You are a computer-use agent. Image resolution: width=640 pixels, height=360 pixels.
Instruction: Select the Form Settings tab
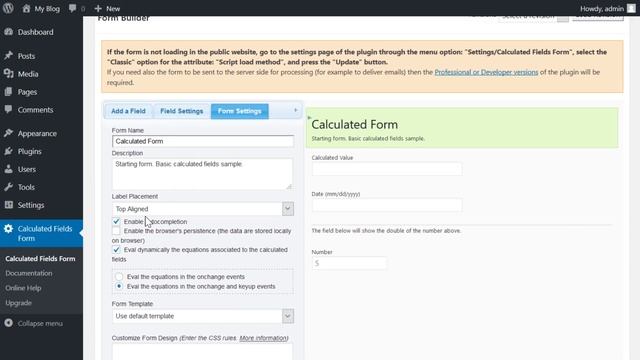point(240,111)
